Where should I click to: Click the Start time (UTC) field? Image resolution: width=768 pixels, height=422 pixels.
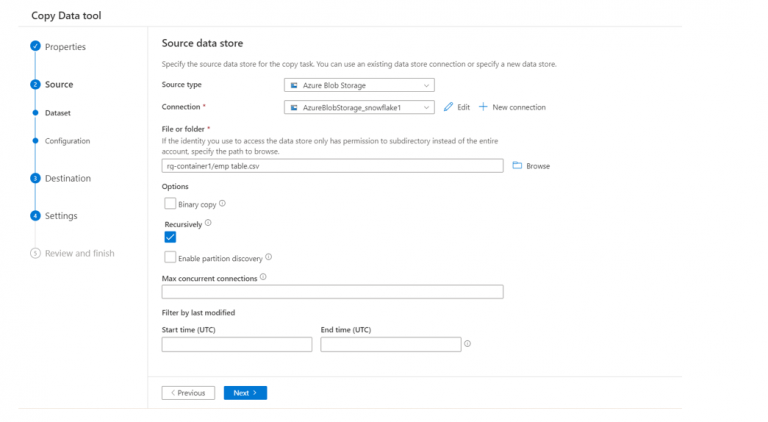tap(237, 344)
